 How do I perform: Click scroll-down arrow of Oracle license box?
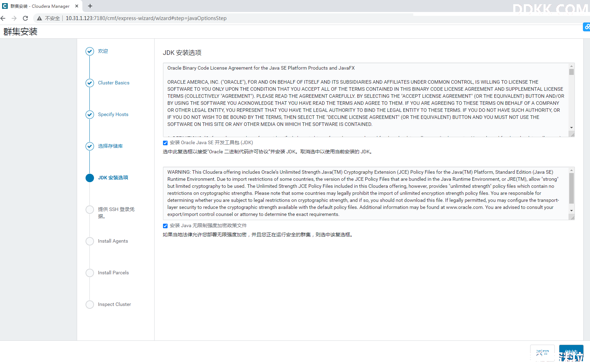(x=571, y=128)
